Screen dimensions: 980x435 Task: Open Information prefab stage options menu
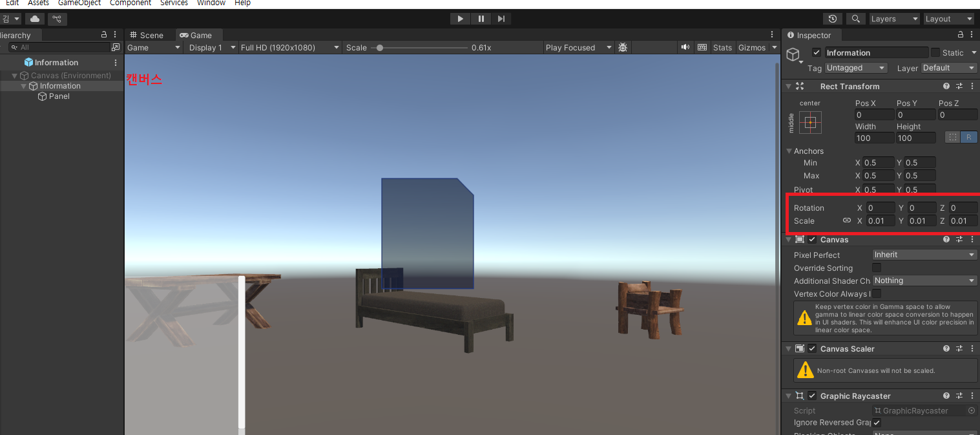tap(116, 63)
